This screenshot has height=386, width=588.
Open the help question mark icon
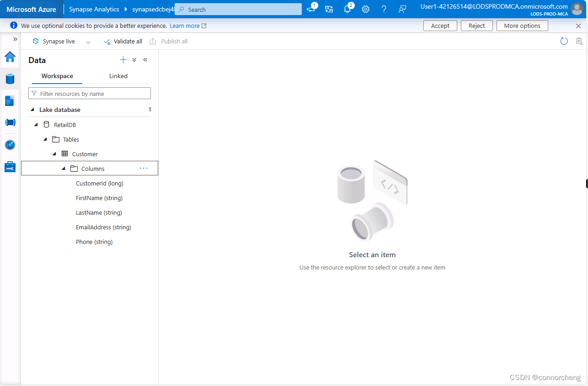pos(384,9)
